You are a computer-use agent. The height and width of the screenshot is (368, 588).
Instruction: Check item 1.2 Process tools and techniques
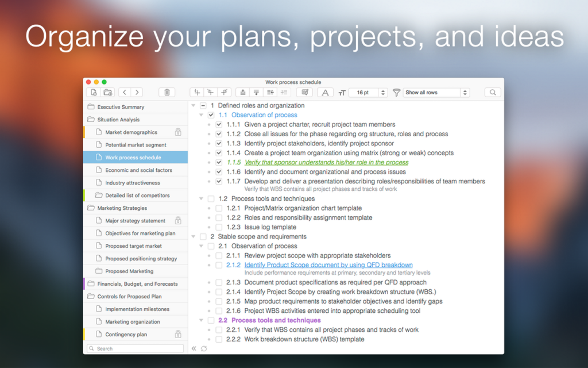pos(211,199)
